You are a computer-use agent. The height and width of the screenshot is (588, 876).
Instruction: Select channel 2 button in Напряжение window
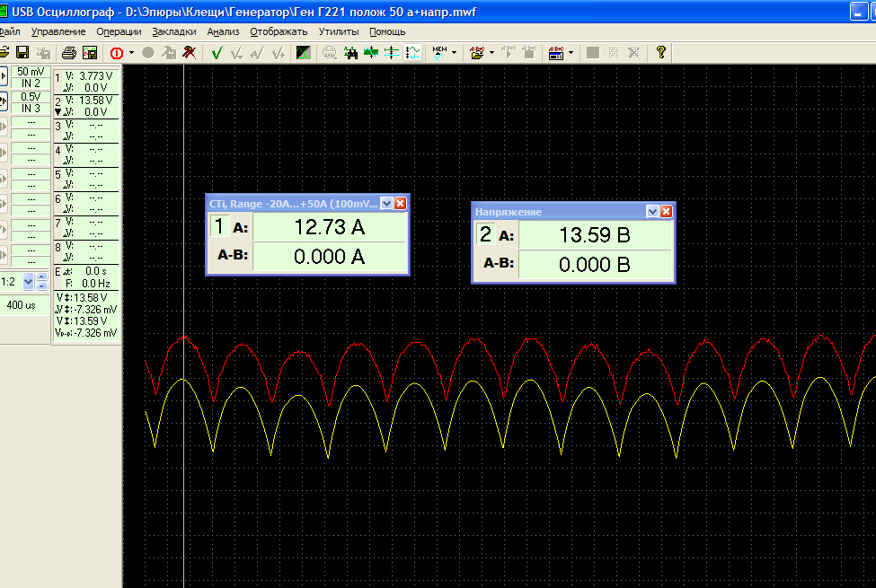[485, 234]
